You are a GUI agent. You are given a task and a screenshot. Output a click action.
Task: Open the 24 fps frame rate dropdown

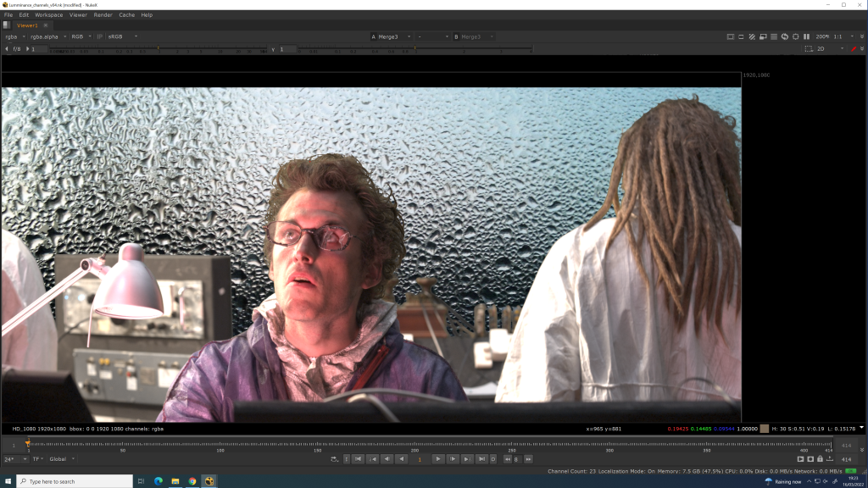tap(15, 459)
